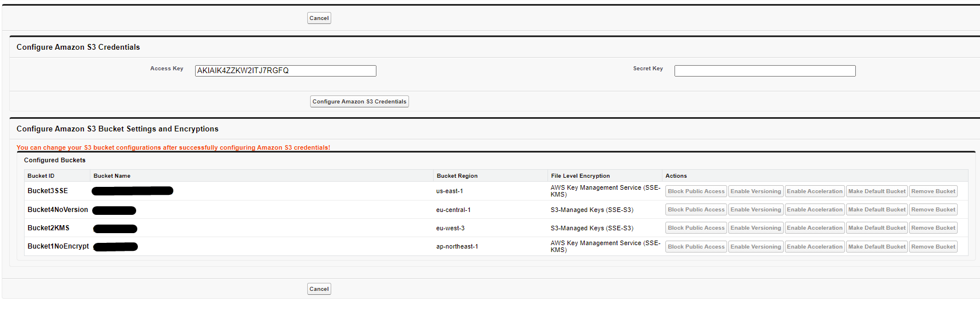Focus the Secret Key input field
Screen dimensions: 980x312
click(764, 71)
